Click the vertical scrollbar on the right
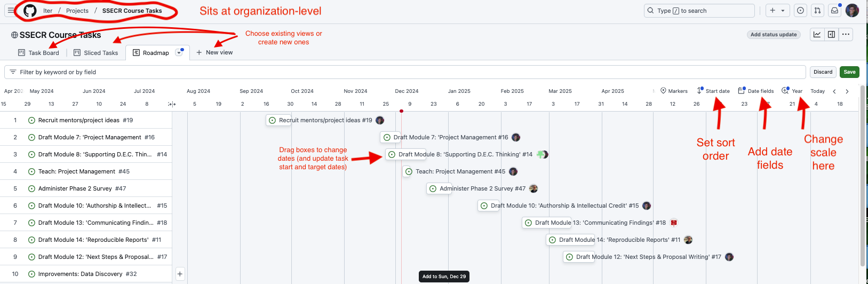This screenshot has height=284, width=868. [863, 176]
